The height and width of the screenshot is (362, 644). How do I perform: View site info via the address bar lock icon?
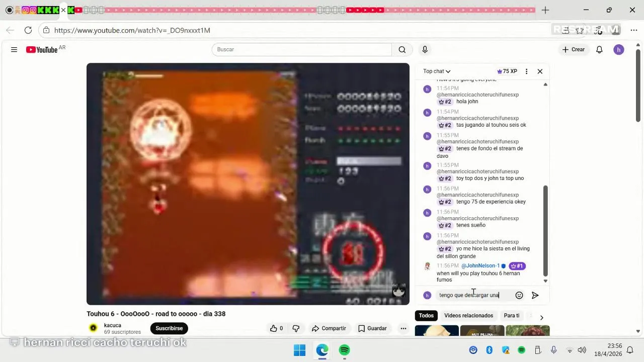click(x=46, y=30)
